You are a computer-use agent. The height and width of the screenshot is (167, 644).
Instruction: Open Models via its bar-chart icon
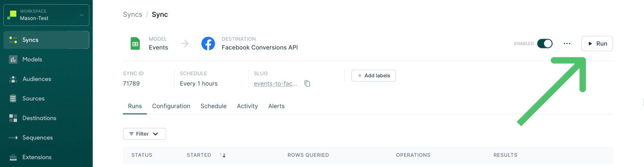[x=13, y=59]
